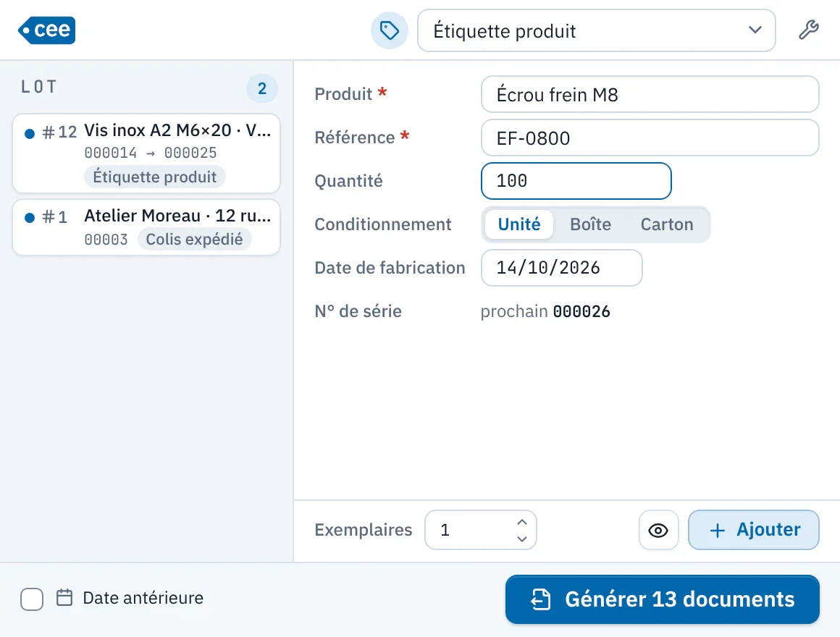Edit the Produit field Écrou frein M8
840x637 pixels.
coord(650,94)
